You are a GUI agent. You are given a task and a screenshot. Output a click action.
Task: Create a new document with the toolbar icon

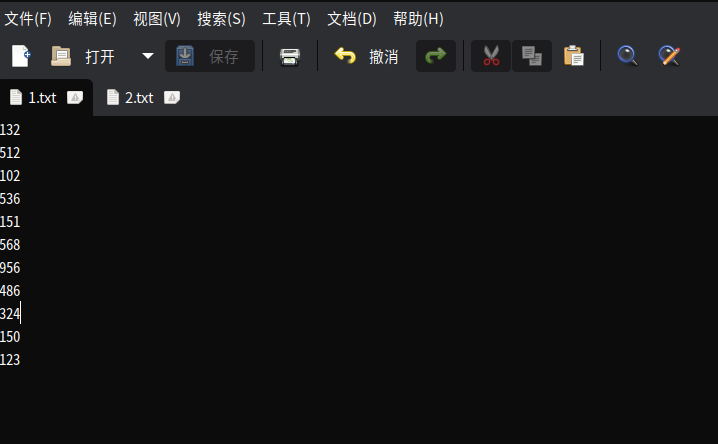21,56
